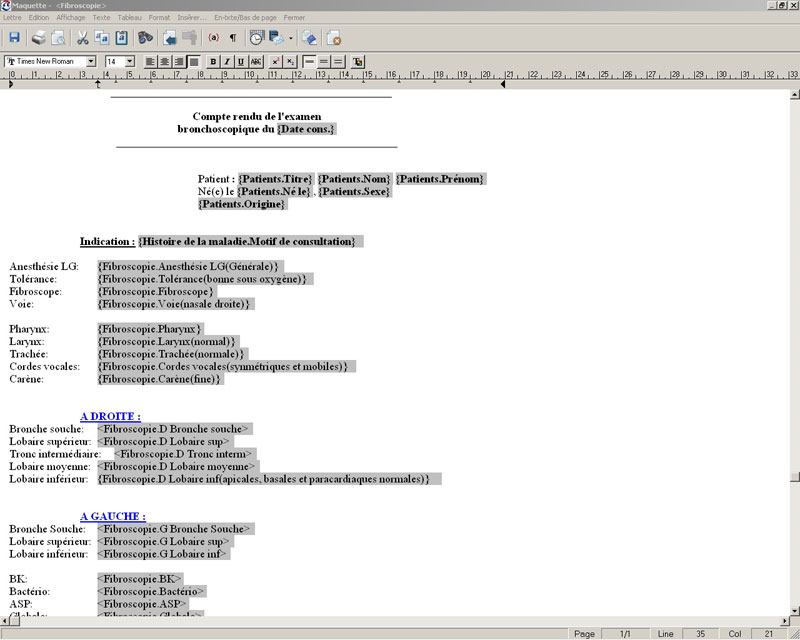Open the Lettre menu

[x=12, y=17]
